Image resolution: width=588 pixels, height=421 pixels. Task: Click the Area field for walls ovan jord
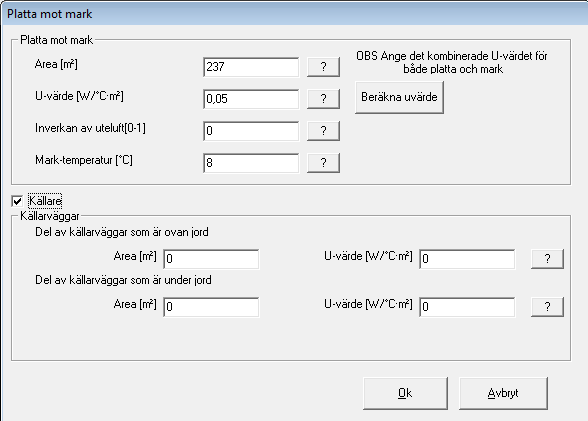pyautogui.click(x=211, y=259)
